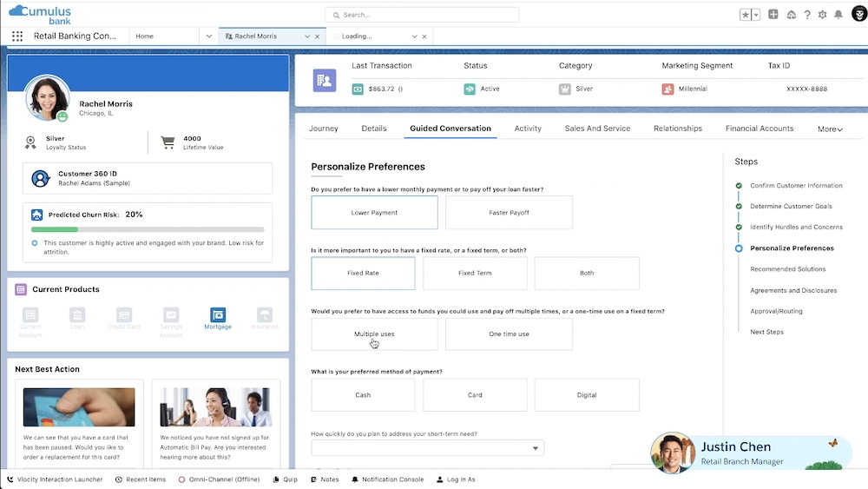Click the favorites star icon
The height and width of the screenshot is (489, 868).
pos(746,15)
